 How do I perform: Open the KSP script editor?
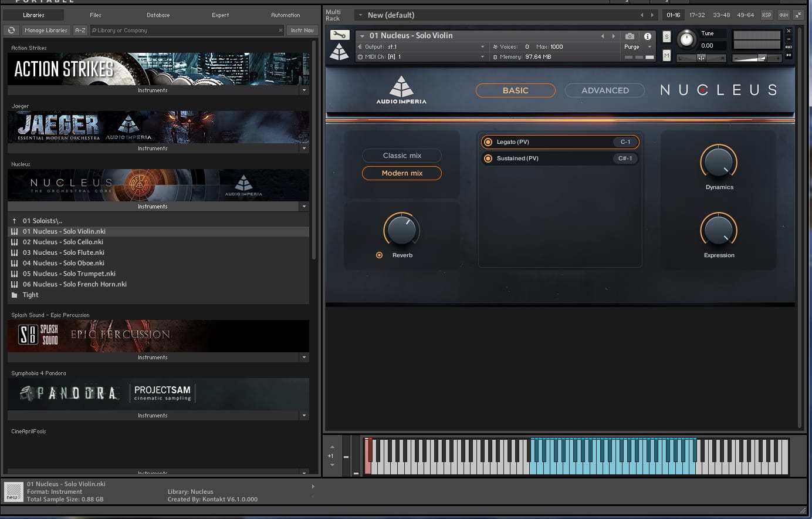pyautogui.click(x=767, y=15)
